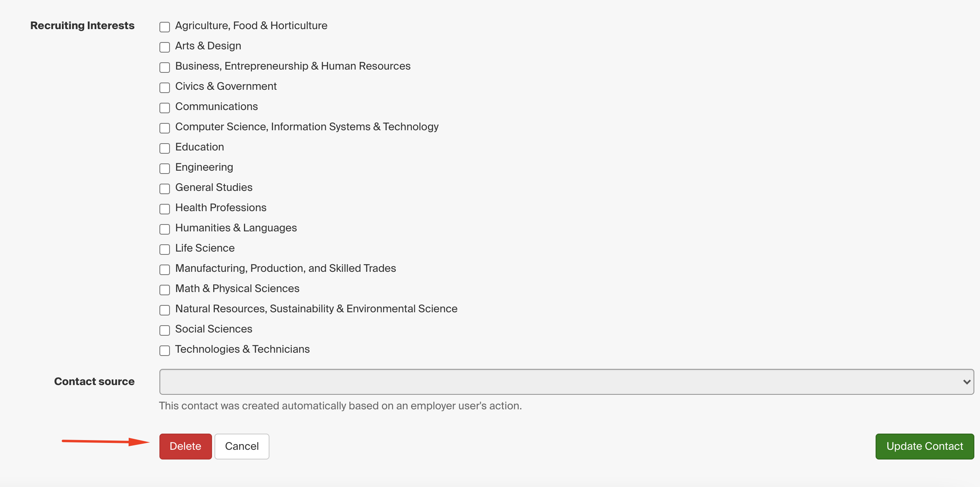The image size is (980, 487).
Task: Check Manufacturing, Production, and Skilled Trades
Action: (164, 270)
